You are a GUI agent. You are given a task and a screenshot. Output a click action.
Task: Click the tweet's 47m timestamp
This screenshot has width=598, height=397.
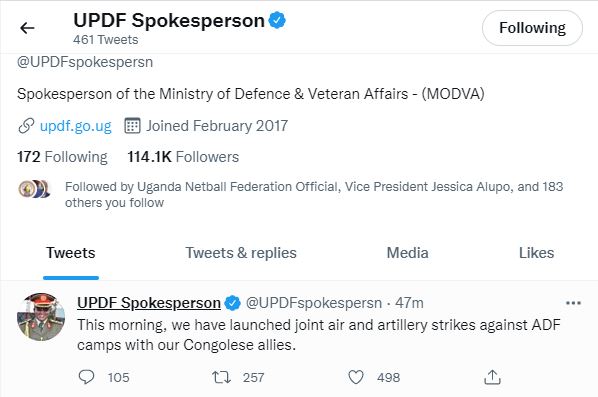pos(409,303)
